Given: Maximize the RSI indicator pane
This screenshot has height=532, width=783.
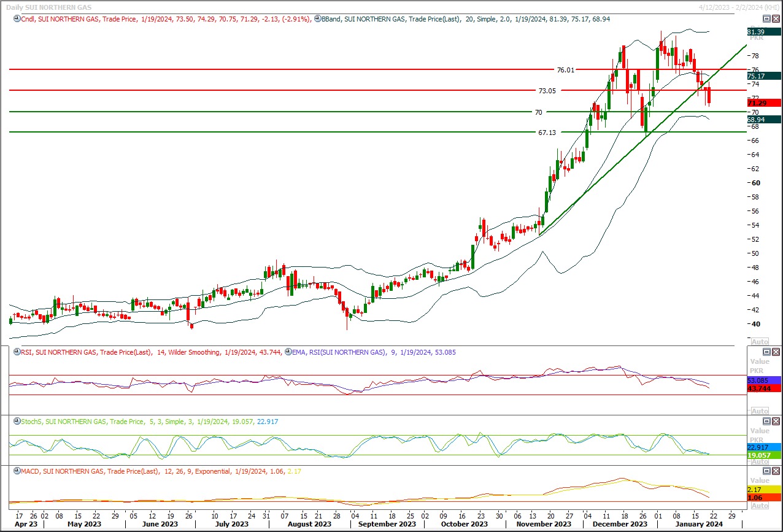Looking at the screenshot, I should 766,352.
